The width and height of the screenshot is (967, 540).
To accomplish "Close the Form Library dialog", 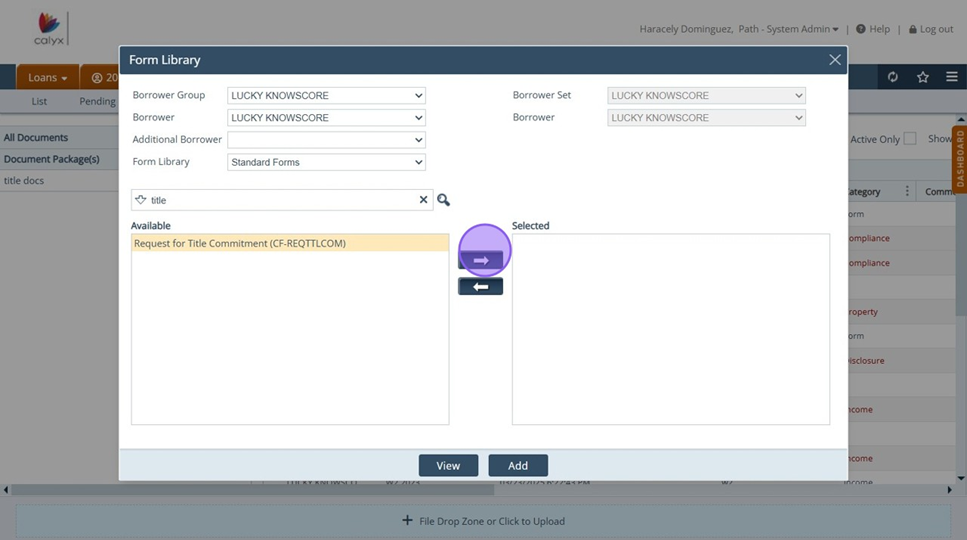I will coord(834,60).
